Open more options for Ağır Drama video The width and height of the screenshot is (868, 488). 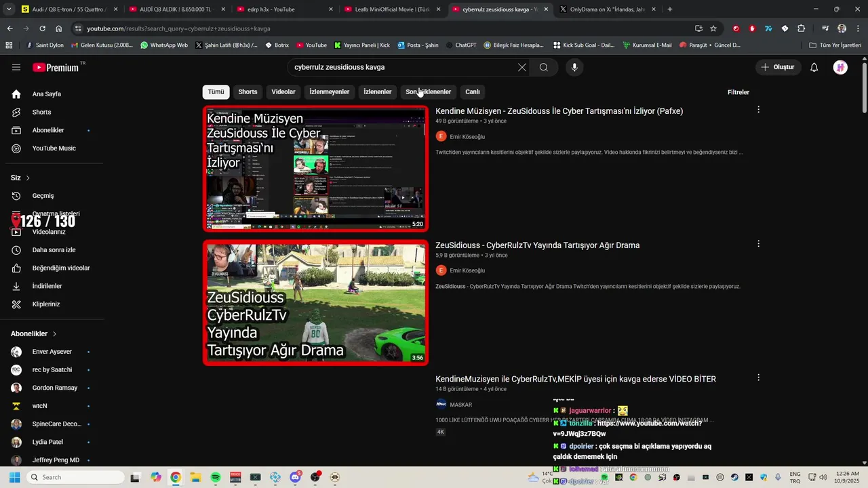758,244
